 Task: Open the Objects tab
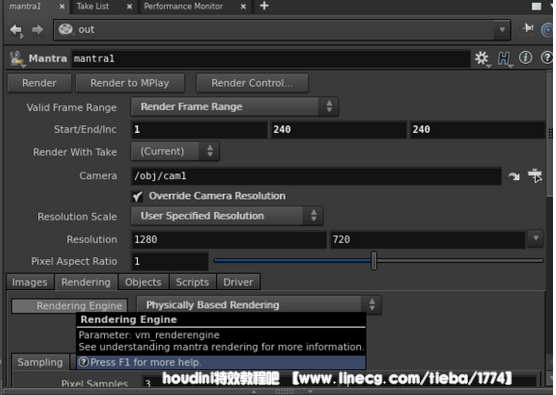143,282
